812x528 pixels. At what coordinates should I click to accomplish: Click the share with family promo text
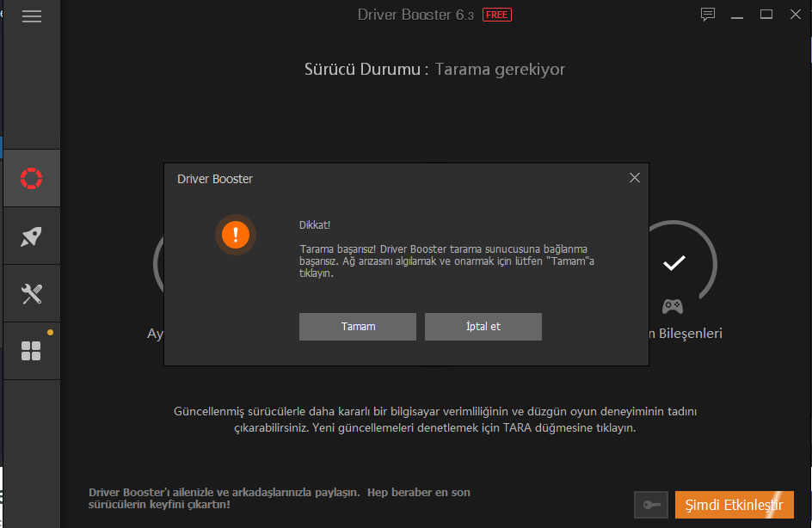click(279, 498)
